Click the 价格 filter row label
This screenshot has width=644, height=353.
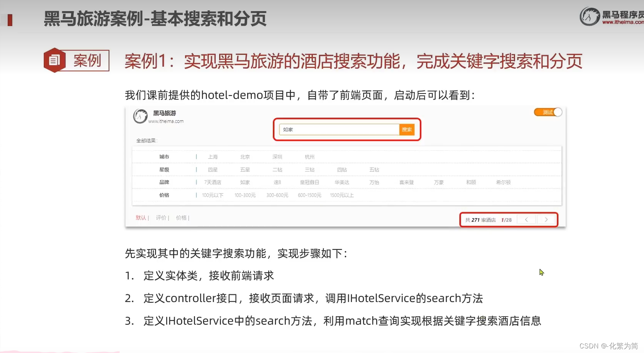(164, 195)
